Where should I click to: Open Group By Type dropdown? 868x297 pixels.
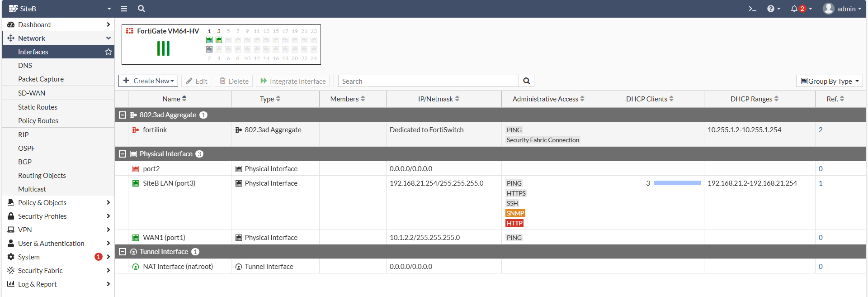pyautogui.click(x=830, y=81)
